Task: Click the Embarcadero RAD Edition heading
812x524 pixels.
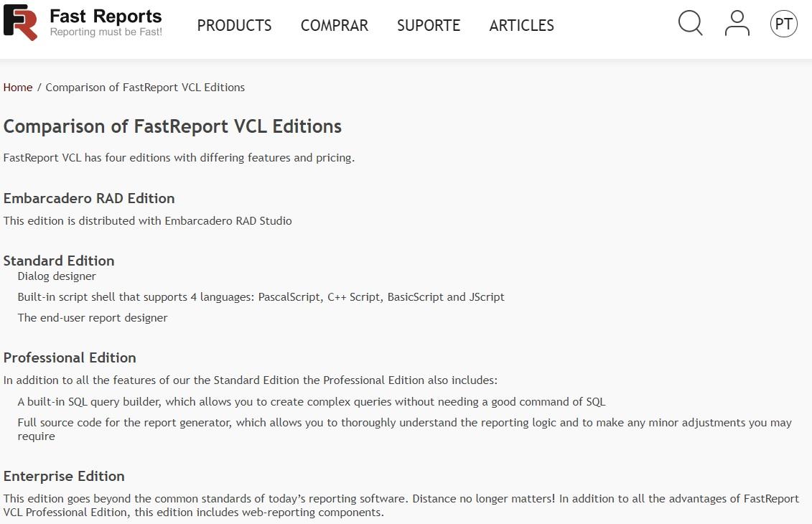Action: [89, 198]
